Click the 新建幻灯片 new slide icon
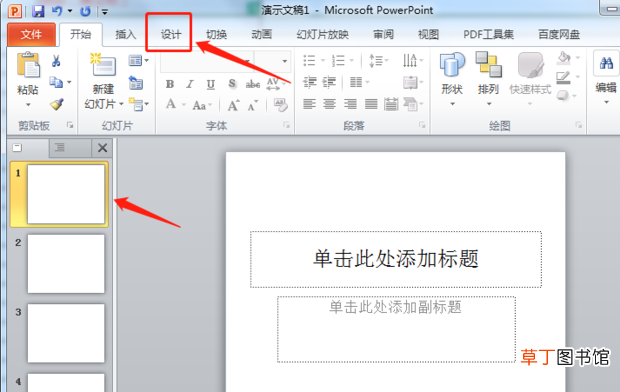Image resolution: width=620 pixels, height=392 pixels. [x=103, y=64]
